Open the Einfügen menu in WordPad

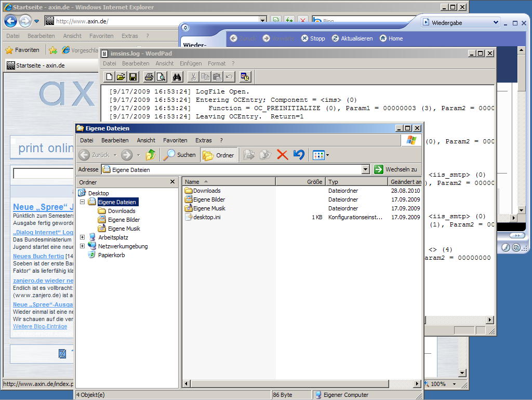click(190, 63)
